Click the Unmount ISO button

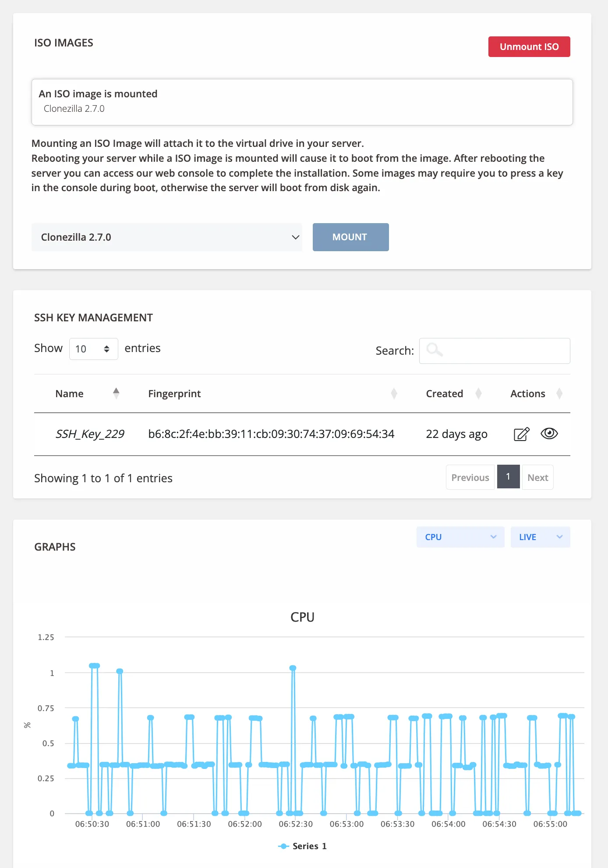pyautogui.click(x=529, y=46)
